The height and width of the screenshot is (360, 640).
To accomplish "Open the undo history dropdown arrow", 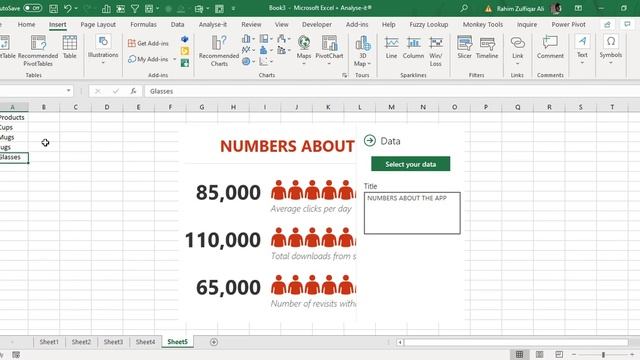I will pos(76,8).
